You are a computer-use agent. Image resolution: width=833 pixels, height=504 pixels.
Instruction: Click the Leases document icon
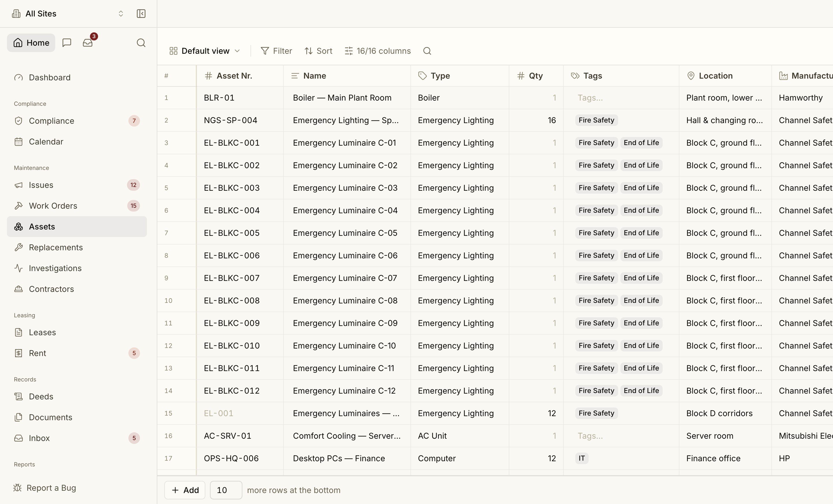[19, 332]
